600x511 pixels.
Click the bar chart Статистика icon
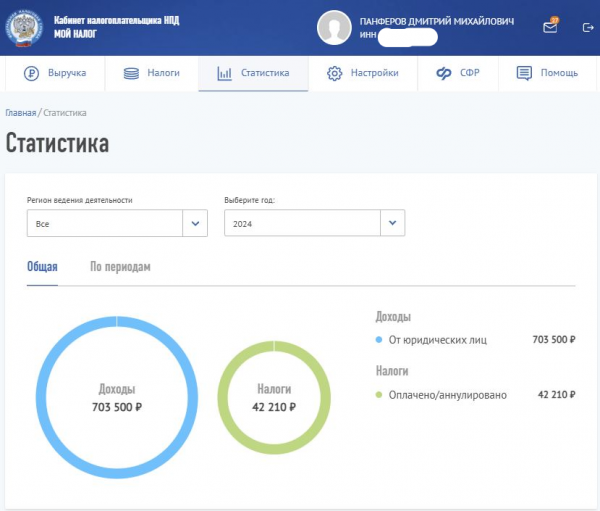tap(225, 73)
